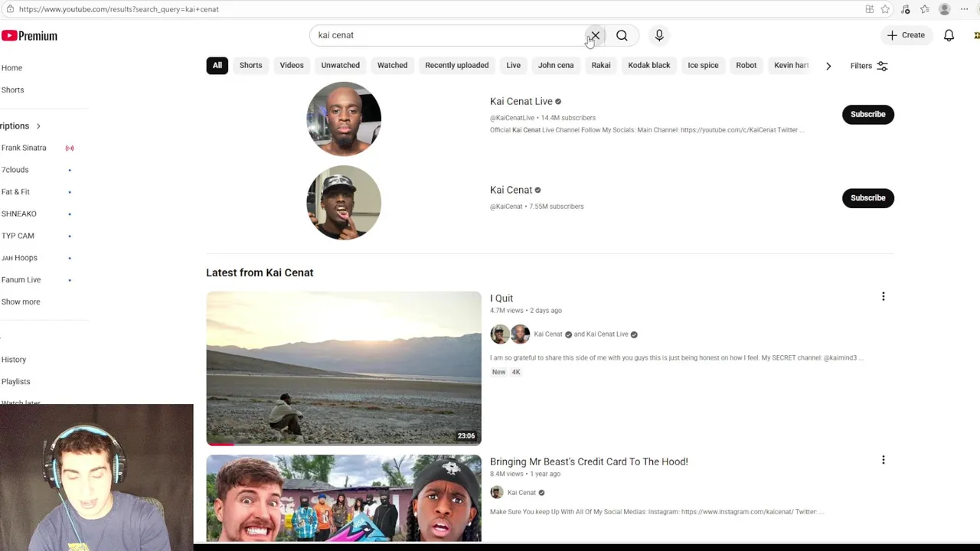Open the TYP CAM subscription
This screenshot has width=980, height=551.
(x=18, y=236)
